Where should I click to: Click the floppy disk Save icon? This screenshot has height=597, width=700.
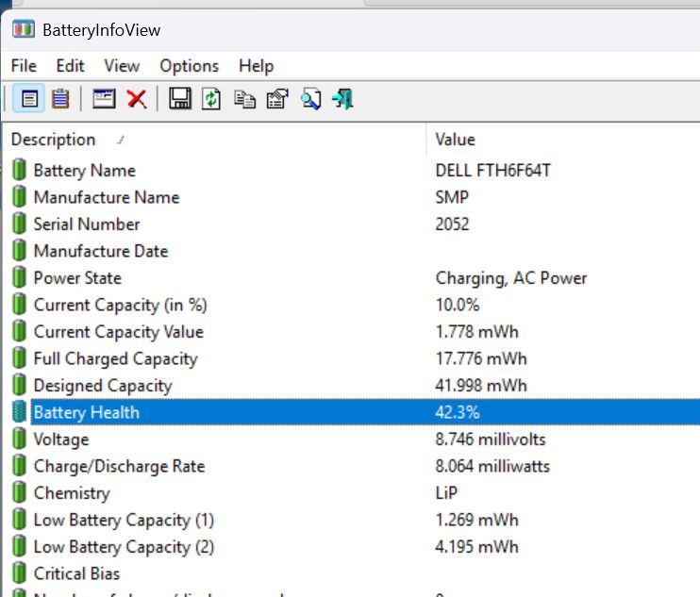point(180,99)
